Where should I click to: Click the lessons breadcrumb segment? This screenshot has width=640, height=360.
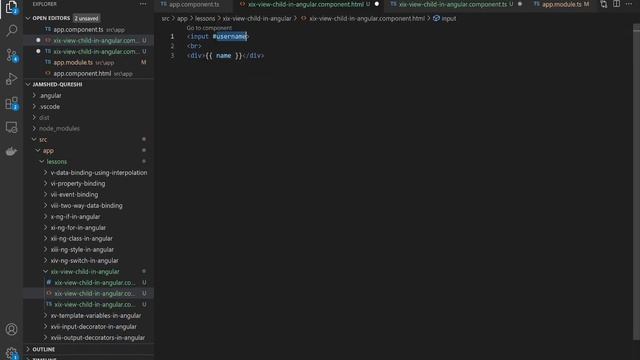pyautogui.click(x=205, y=19)
